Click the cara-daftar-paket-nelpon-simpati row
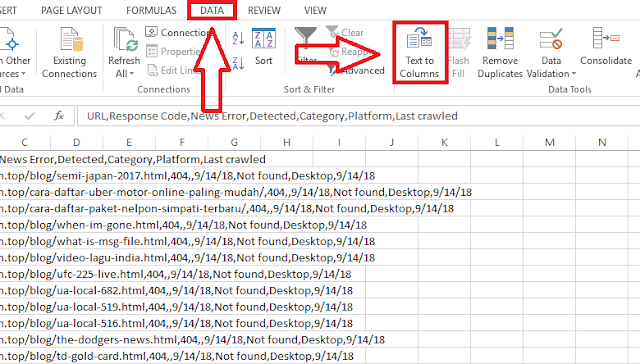The image size is (640, 364). click(227, 209)
